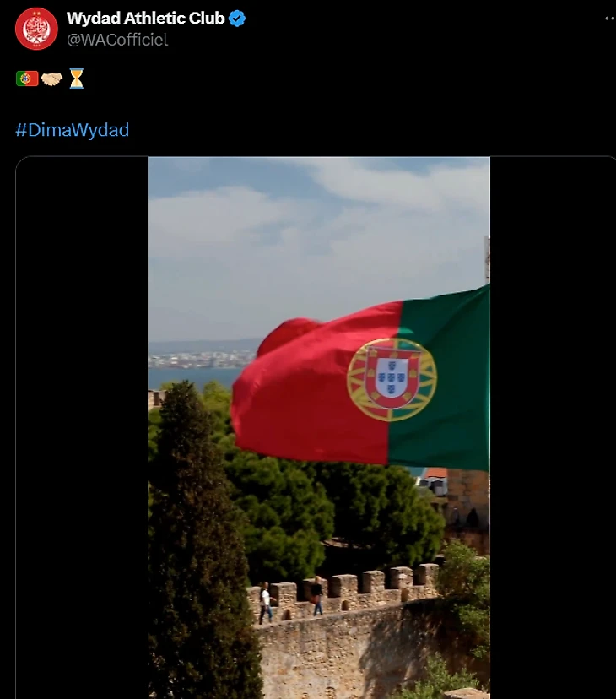This screenshot has height=699, width=616.
Task: Click the distant city across the water
Action: pos(201,360)
